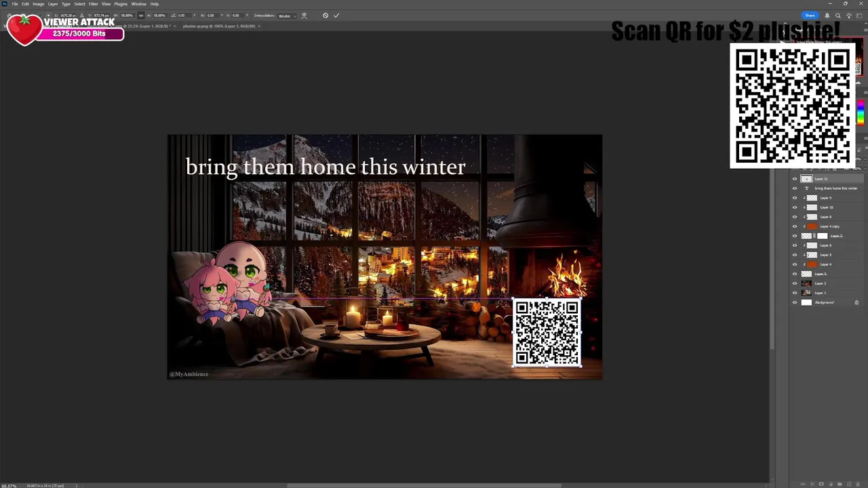Select the Layer 3 row

pos(827,274)
